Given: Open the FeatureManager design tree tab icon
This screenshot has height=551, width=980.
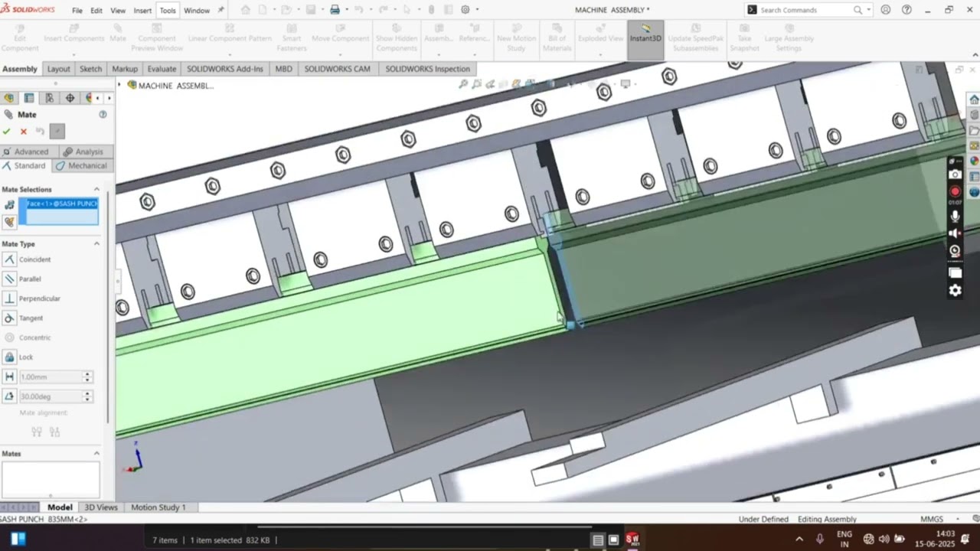Looking at the screenshot, I should 9,98.
